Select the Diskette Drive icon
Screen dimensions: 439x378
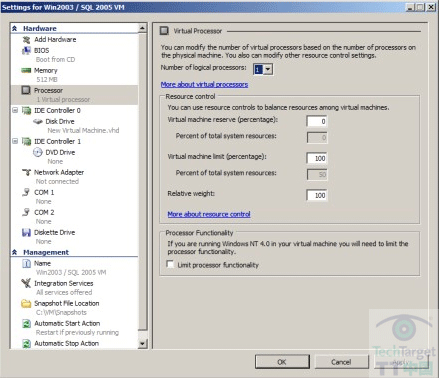(x=26, y=232)
